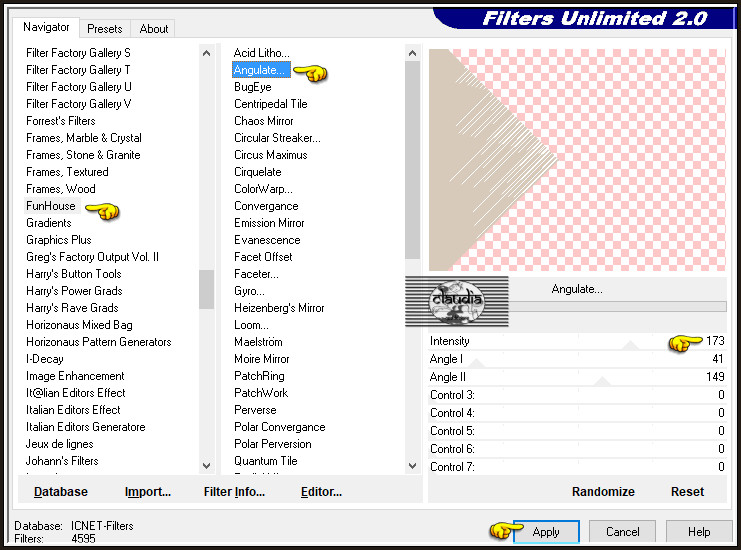Image resolution: width=741 pixels, height=550 pixels.
Task: Open the About tab
Action: point(154,29)
